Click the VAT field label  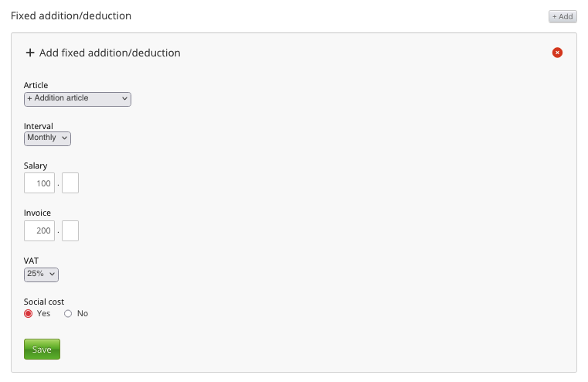32,261
